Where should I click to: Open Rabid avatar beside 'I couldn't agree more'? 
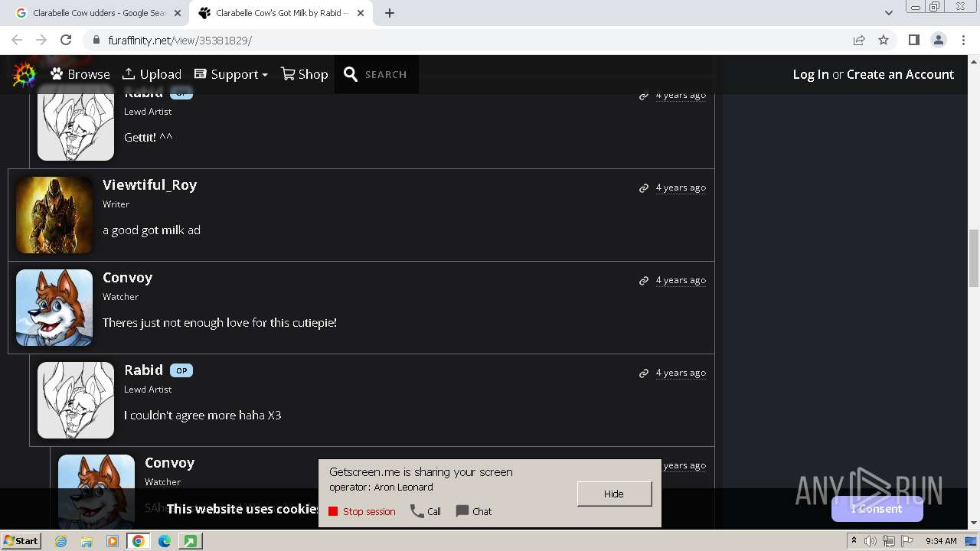click(76, 400)
